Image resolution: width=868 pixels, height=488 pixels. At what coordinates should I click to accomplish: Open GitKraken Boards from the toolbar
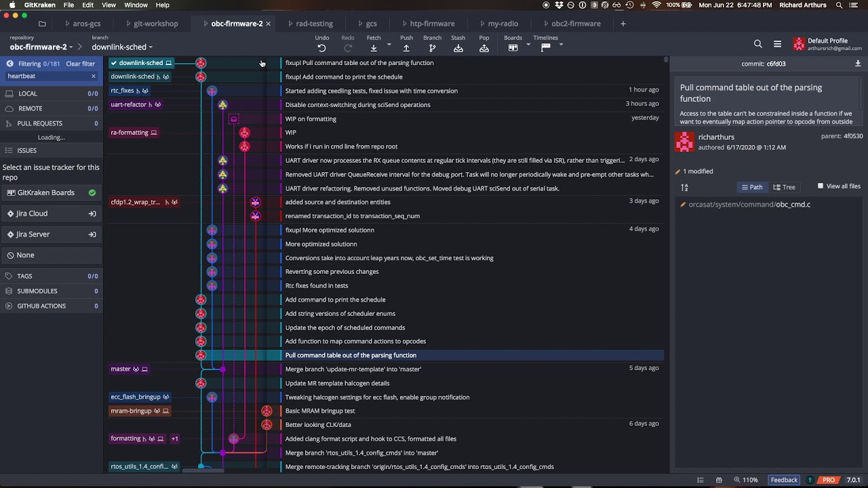tap(513, 48)
